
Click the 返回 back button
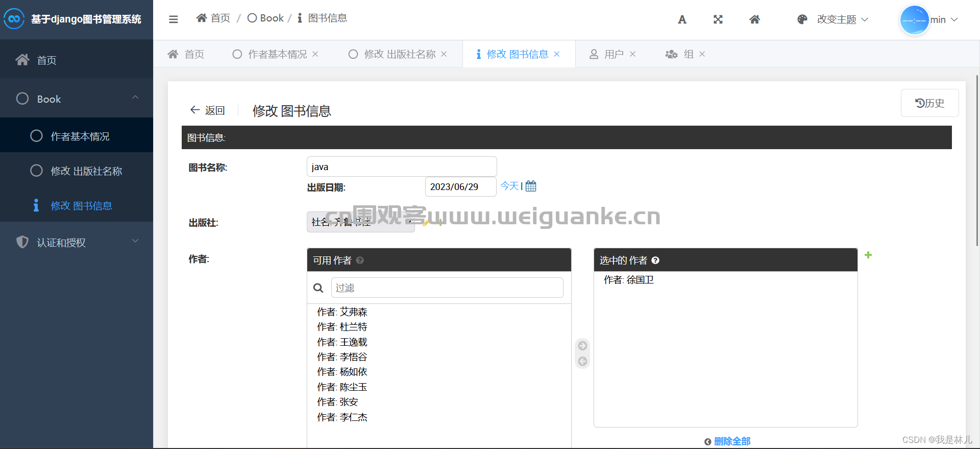pos(208,110)
